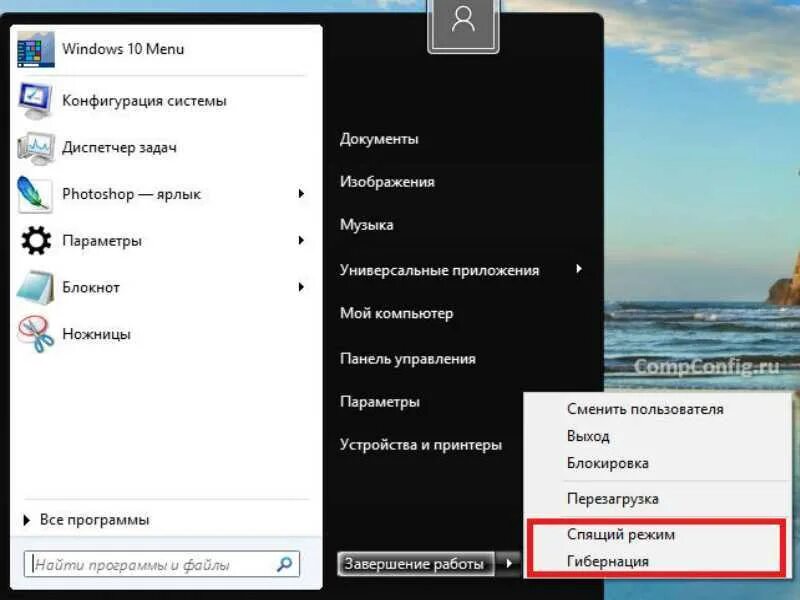The width and height of the screenshot is (800, 600).
Task: Select Сменить пользователя
Action: pyautogui.click(x=645, y=409)
